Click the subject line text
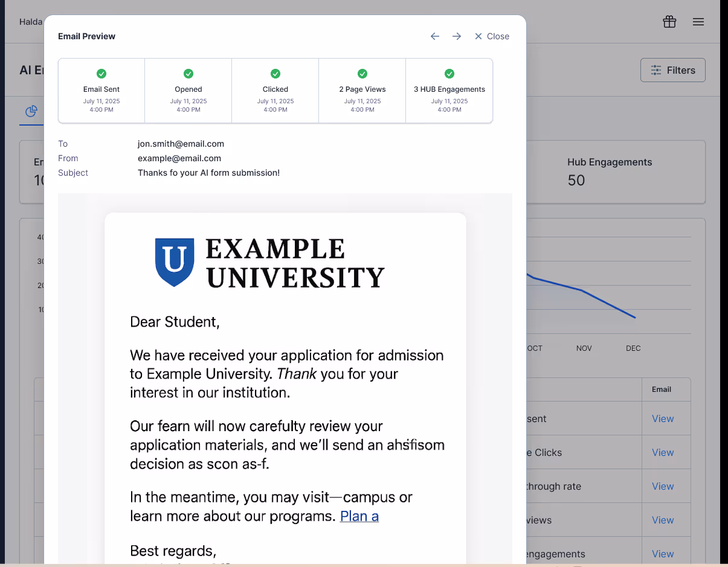The image size is (728, 567). click(208, 173)
